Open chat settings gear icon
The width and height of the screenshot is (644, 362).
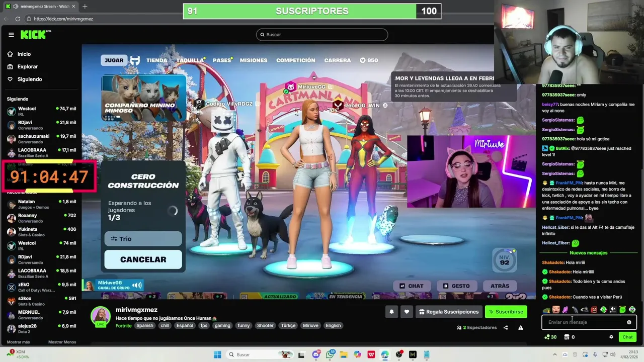[x=611, y=337]
